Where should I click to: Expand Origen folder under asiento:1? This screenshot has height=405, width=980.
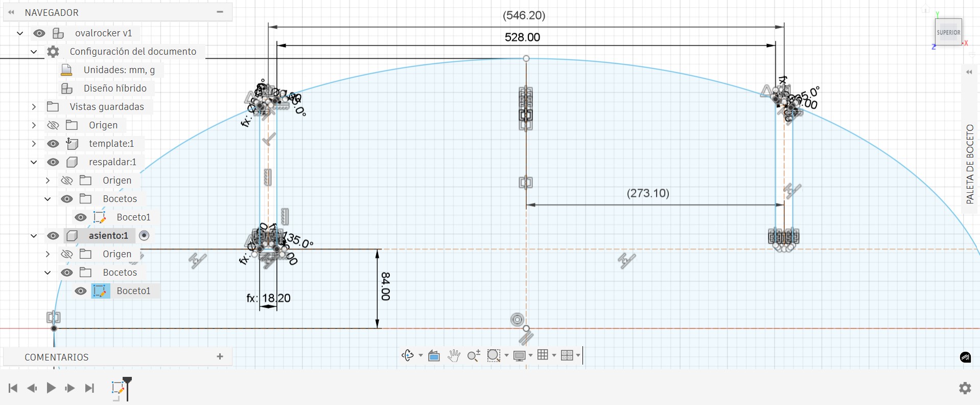coord(48,254)
